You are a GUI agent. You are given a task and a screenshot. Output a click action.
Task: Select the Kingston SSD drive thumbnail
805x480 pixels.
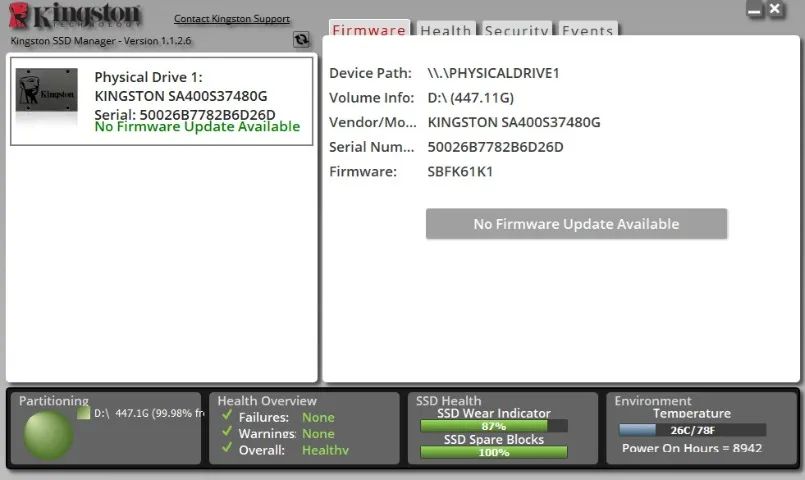47,90
